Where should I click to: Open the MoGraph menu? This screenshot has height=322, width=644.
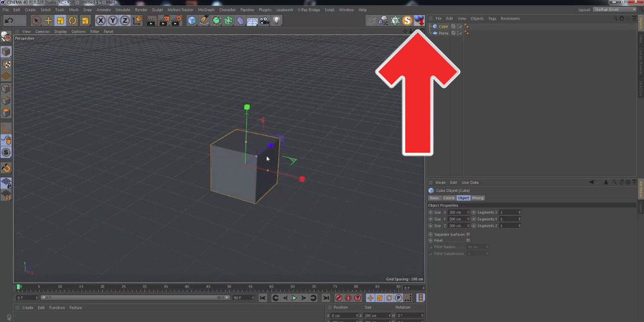pos(206,10)
